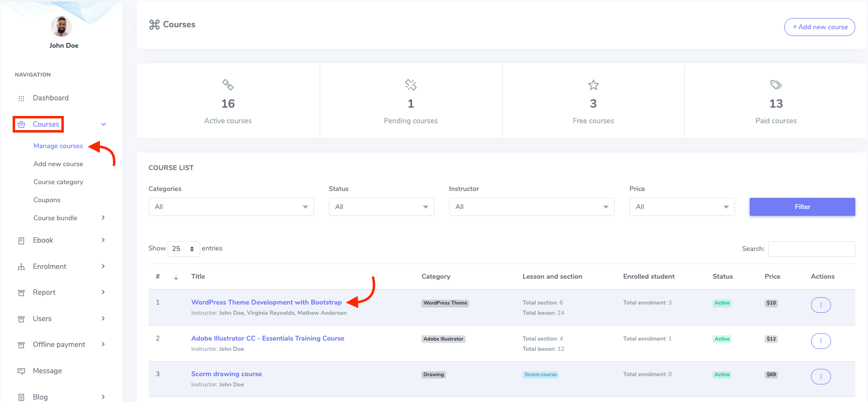Image resolution: width=868 pixels, height=402 pixels.
Task: Click the Enrolment icon in sidebar
Action: [21, 267]
